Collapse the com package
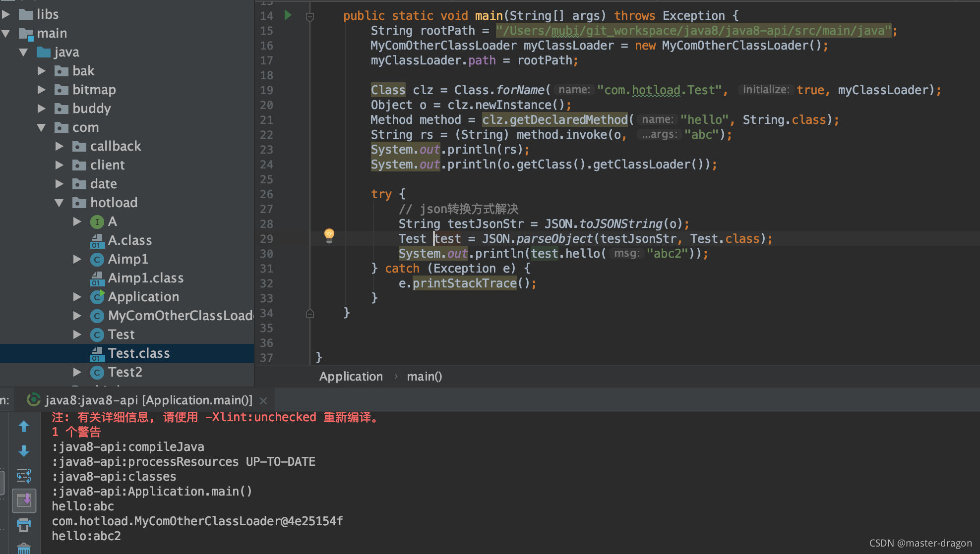The height and width of the screenshot is (554, 980). pyautogui.click(x=42, y=127)
